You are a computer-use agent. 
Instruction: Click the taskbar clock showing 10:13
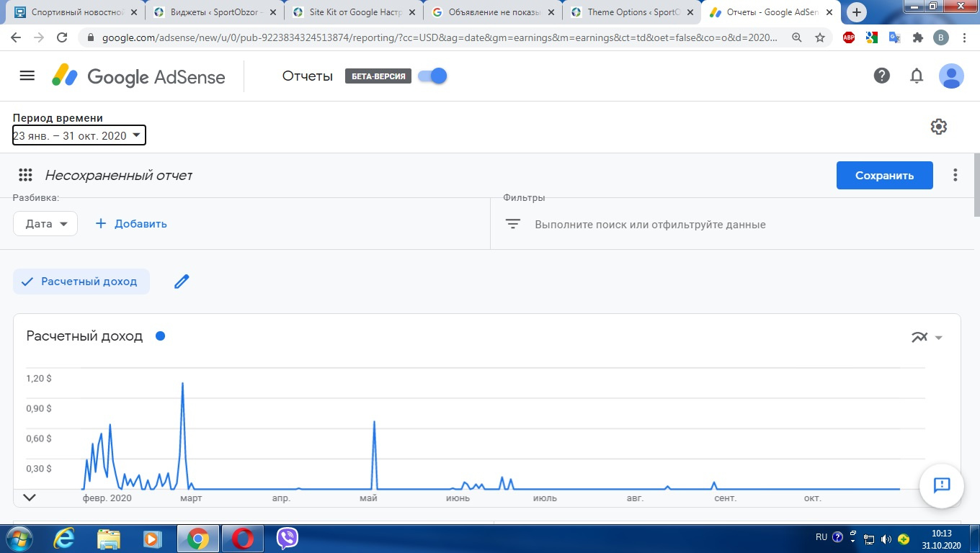click(x=941, y=534)
